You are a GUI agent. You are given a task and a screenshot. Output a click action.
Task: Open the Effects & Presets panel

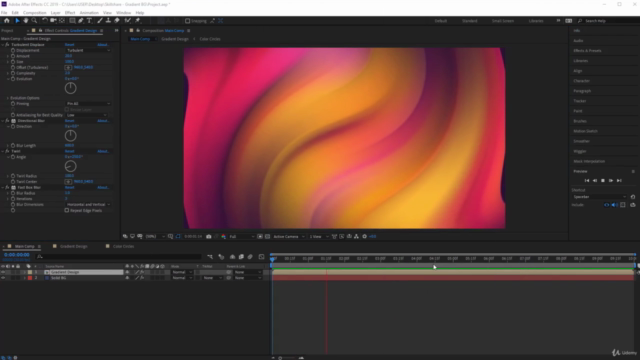[587, 51]
